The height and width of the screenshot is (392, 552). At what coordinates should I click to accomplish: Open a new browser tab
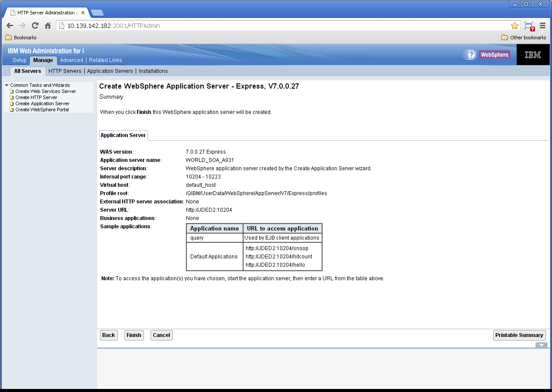(x=97, y=13)
